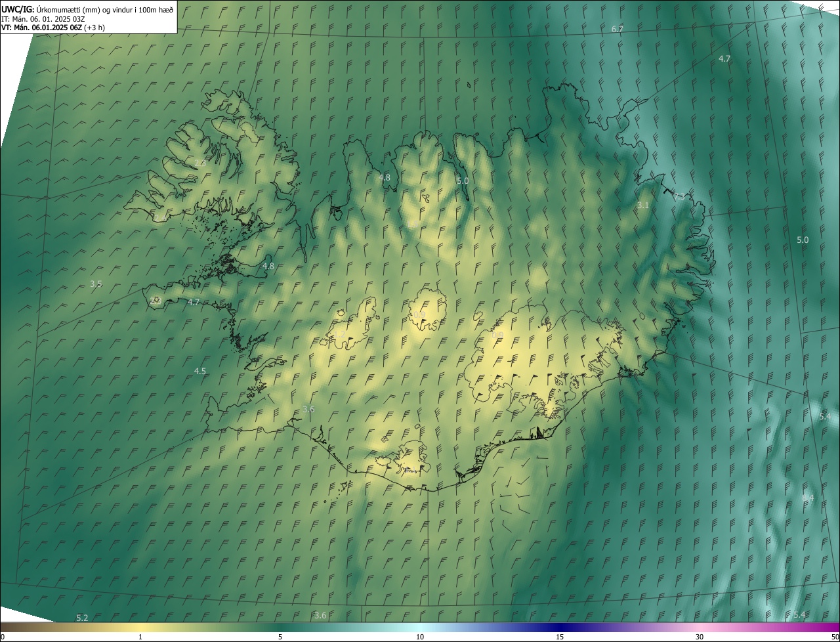Click the 2.4 value label

(160, 217)
